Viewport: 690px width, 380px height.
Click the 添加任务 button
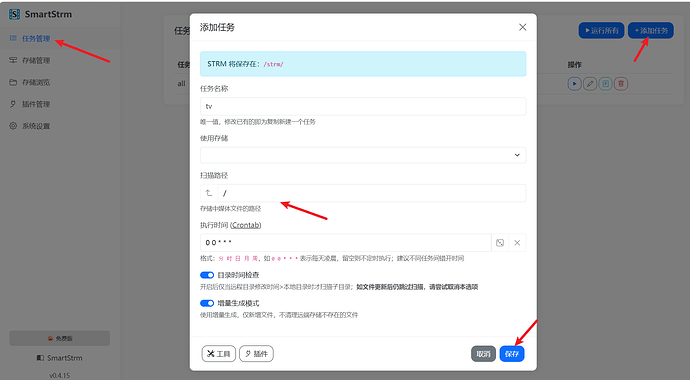(x=651, y=30)
